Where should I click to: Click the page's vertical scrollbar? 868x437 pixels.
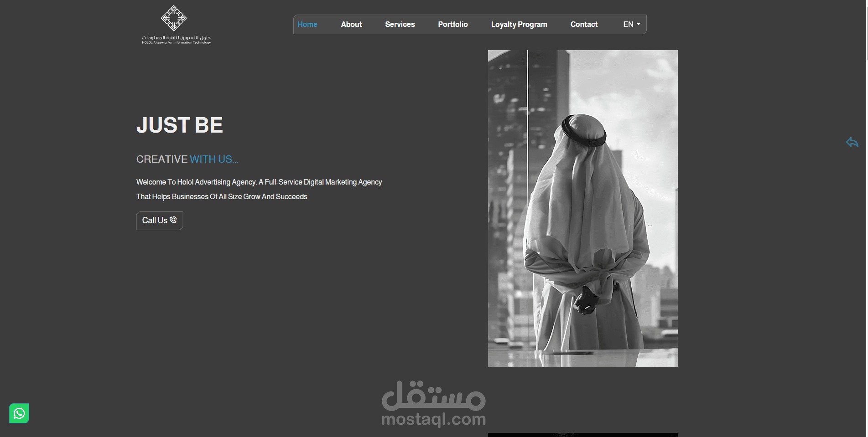tap(866, 218)
